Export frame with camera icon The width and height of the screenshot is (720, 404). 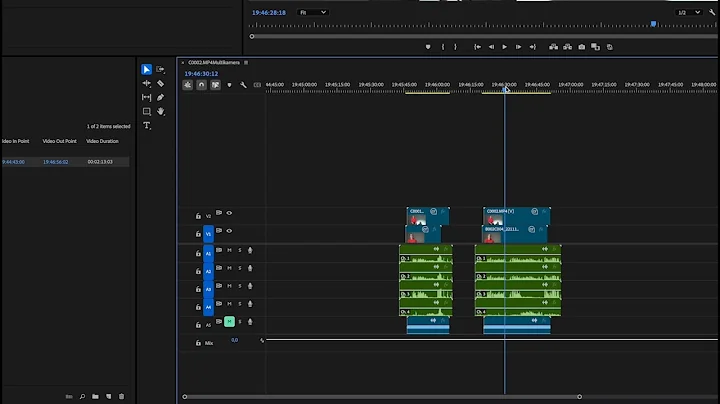coord(582,47)
